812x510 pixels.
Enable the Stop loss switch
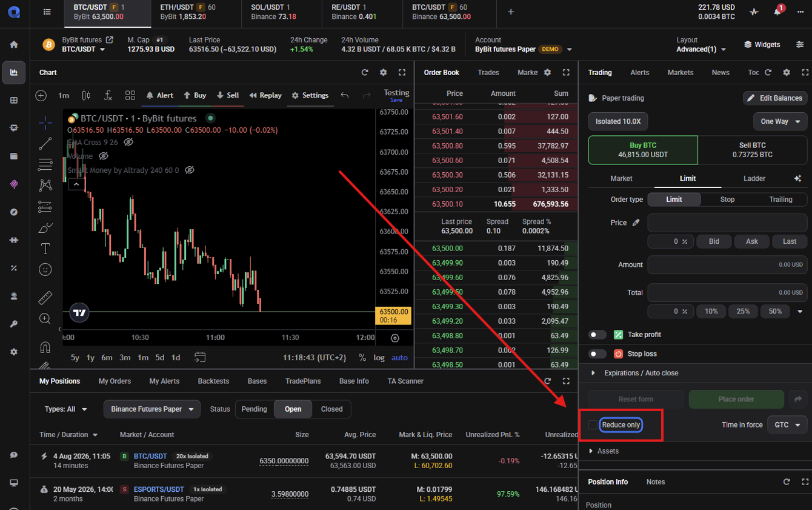(x=597, y=354)
